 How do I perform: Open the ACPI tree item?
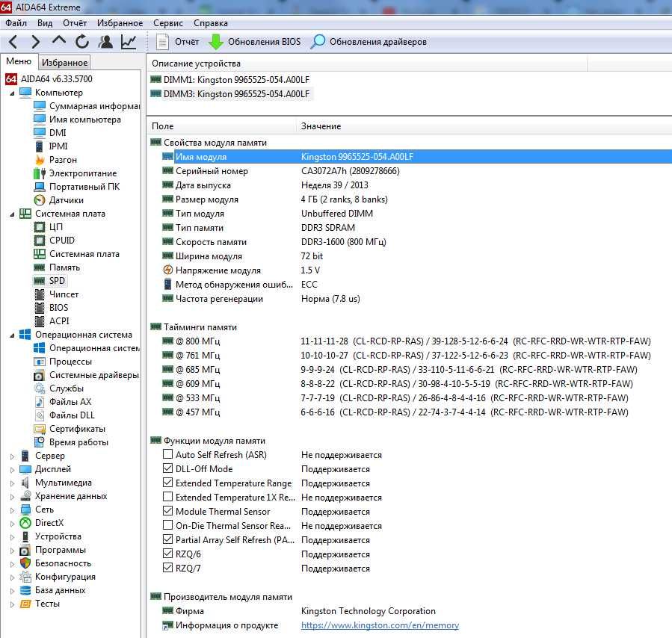click(59, 321)
